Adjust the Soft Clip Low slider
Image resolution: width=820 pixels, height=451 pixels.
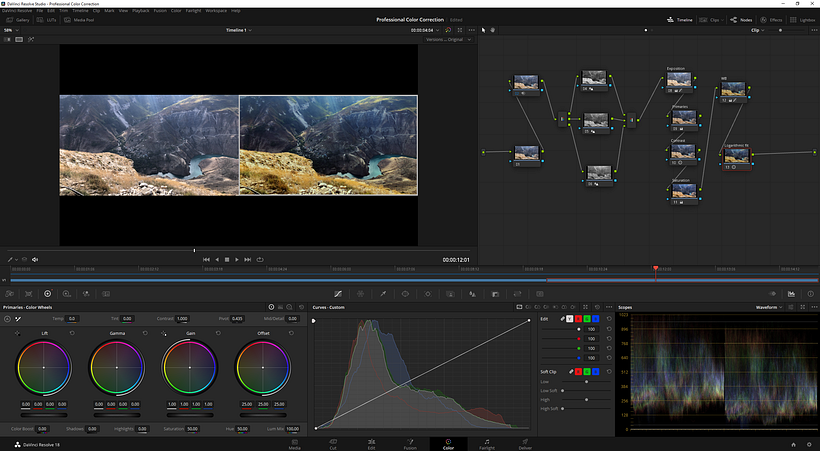586,381
